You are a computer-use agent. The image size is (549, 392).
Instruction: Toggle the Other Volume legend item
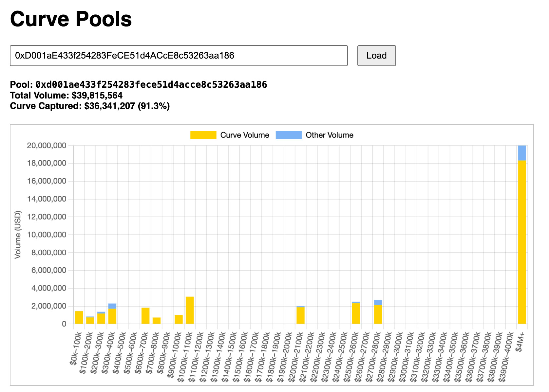pos(314,135)
